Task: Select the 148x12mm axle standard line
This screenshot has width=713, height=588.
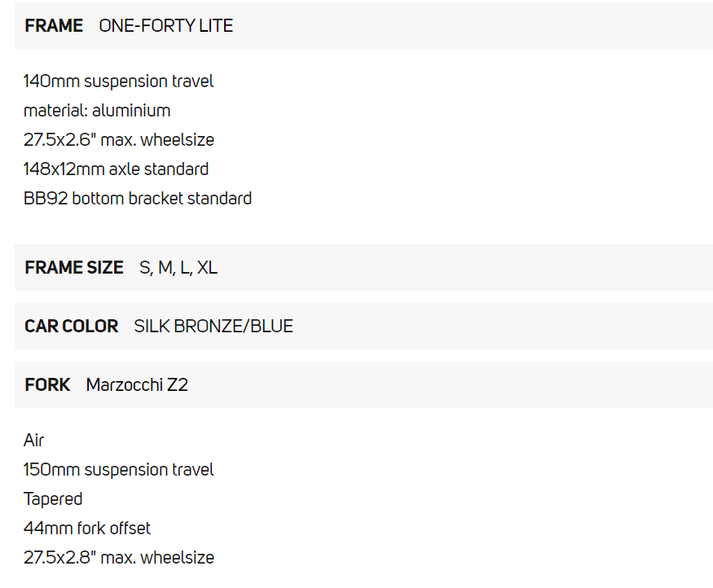Action: 117,169
